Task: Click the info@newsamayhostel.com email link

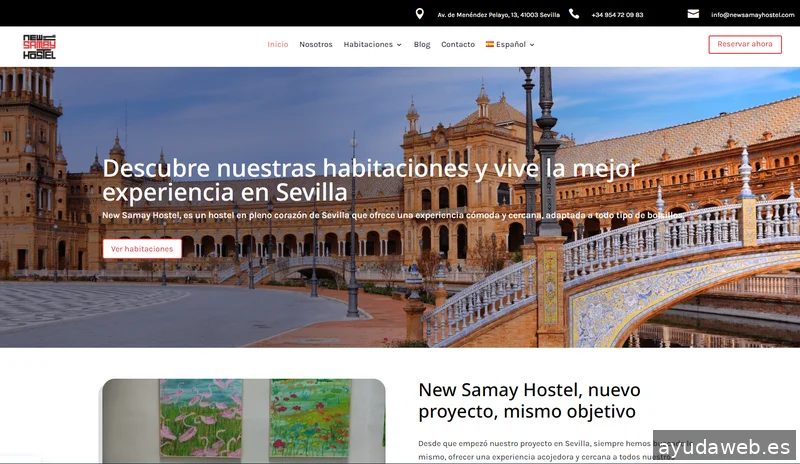Action: pyautogui.click(x=753, y=15)
